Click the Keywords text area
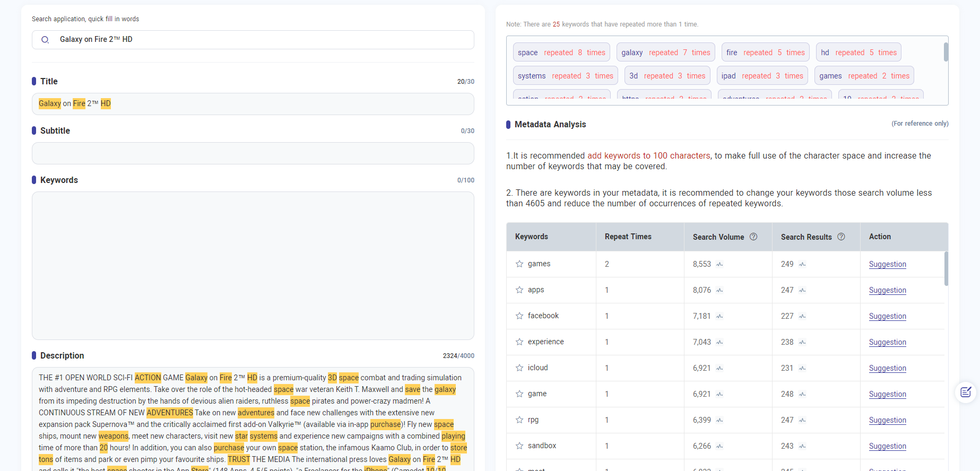 253,266
